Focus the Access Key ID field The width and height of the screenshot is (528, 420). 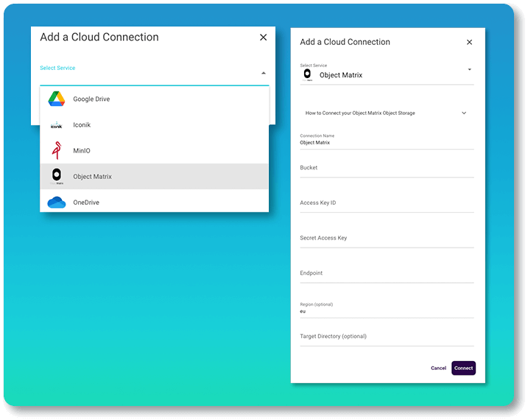pyautogui.click(x=387, y=203)
